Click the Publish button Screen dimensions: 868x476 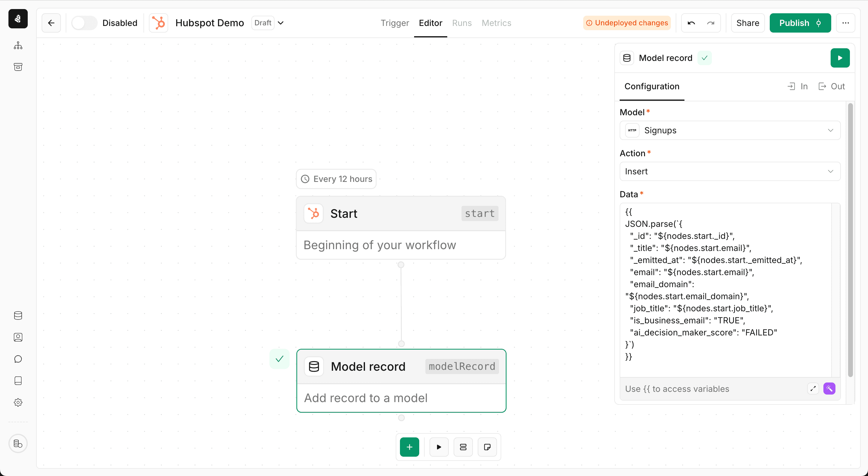point(800,23)
